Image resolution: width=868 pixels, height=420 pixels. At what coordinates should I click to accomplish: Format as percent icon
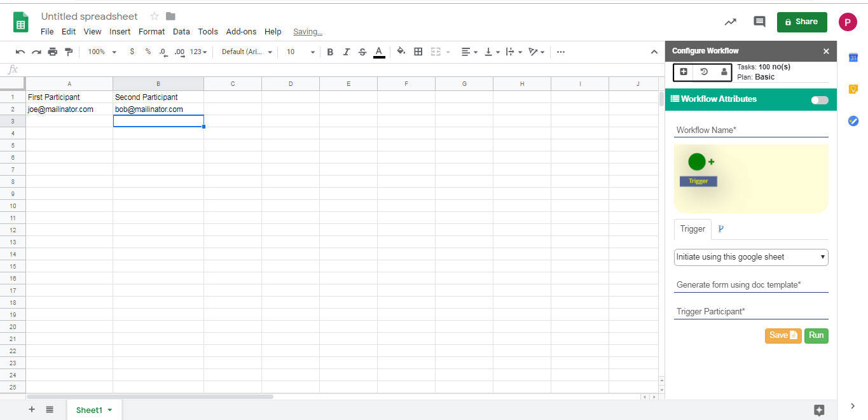click(148, 52)
